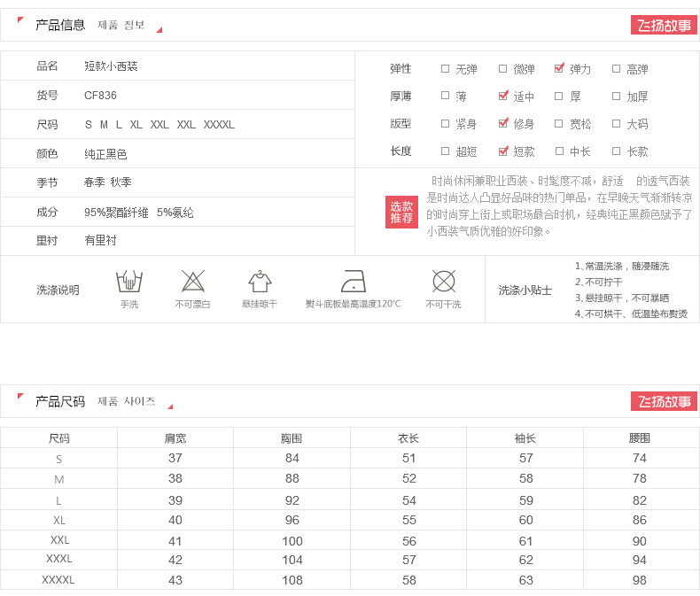Click garment length 54 in L row
Viewport: 700px width, 596px height.
click(x=409, y=500)
